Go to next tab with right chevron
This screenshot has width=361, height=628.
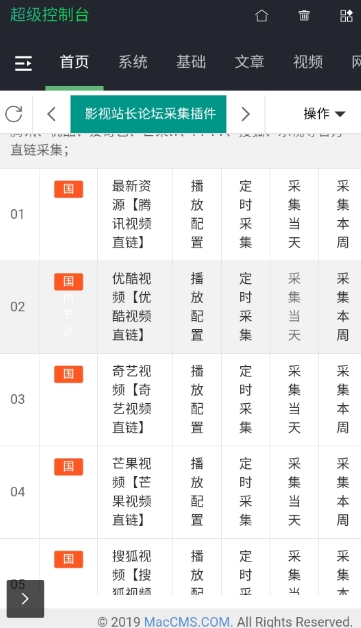246,114
